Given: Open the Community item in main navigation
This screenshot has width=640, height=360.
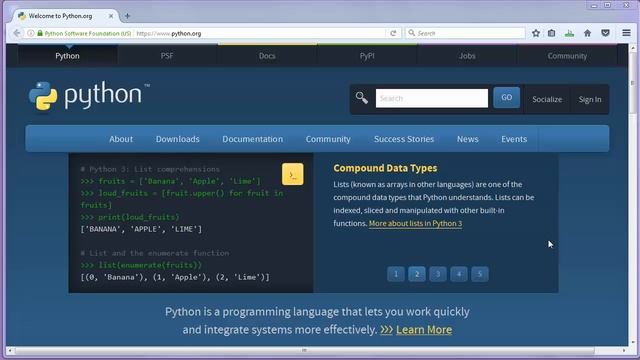Looking at the screenshot, I should coord(328,139).
